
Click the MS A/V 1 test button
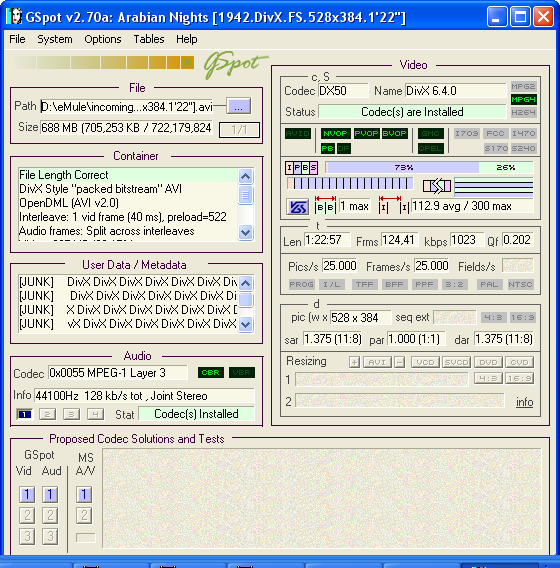point(84,494)
